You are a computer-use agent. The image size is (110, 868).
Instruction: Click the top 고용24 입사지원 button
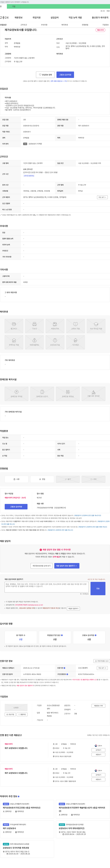click(x=65, y=75)
